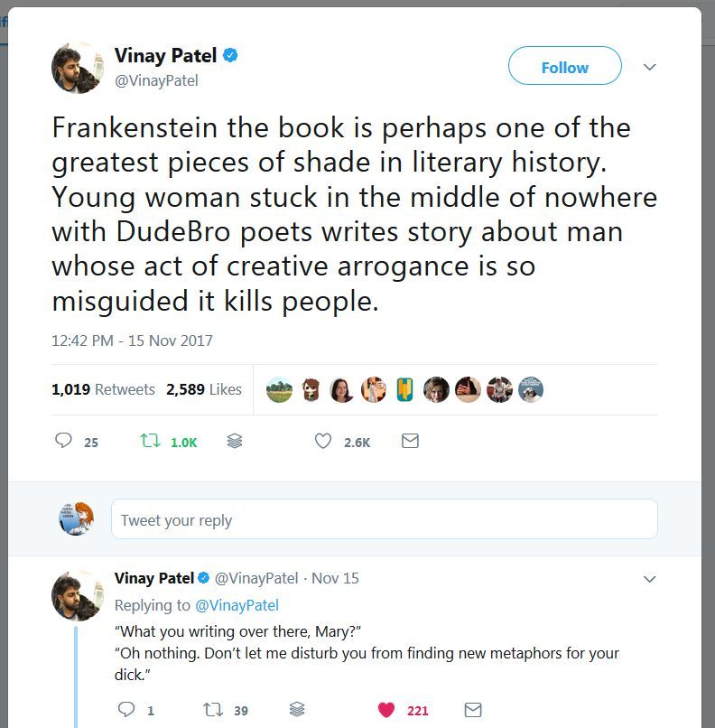Send main tweet via direct message envelope

click(x=410, y=441)
